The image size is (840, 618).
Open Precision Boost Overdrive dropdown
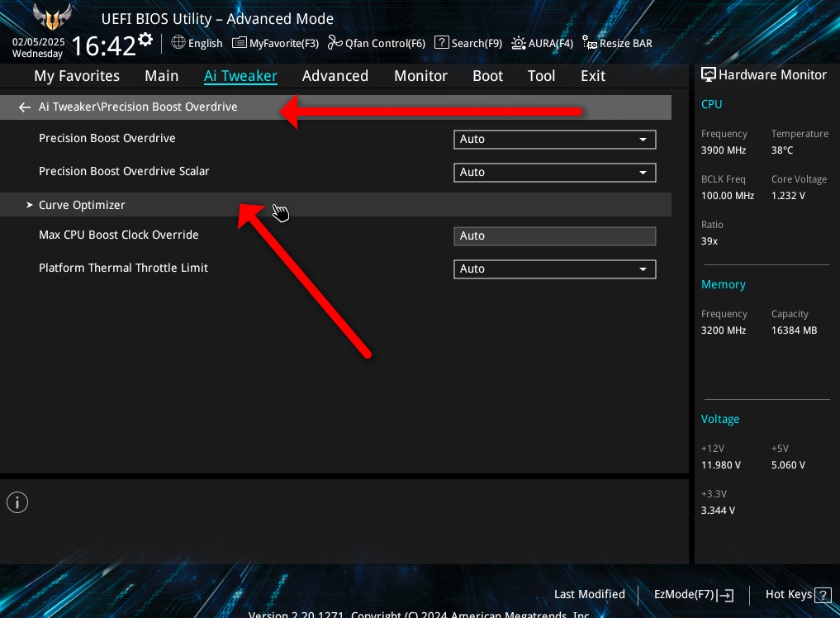[554, 140]
